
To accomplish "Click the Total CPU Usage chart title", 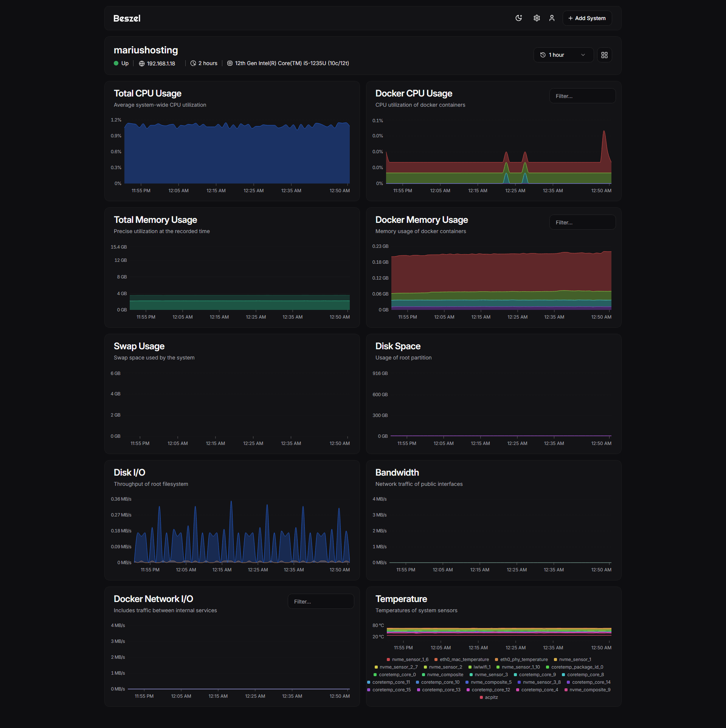I will (147, 93).
